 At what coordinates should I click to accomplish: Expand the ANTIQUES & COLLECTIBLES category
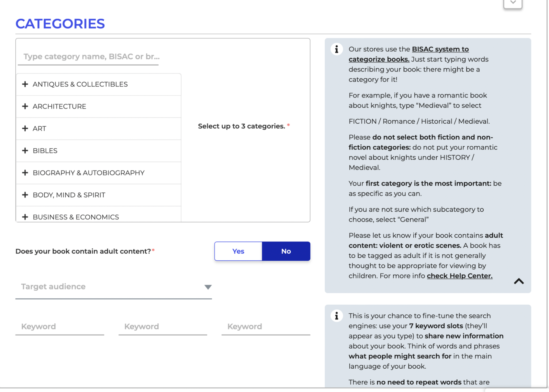pyautogui.click(x=25, y=84)
